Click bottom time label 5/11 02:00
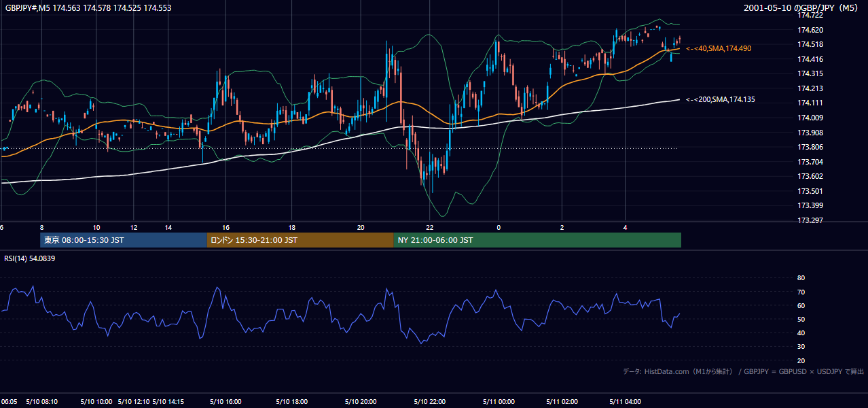 pos(562,402)
